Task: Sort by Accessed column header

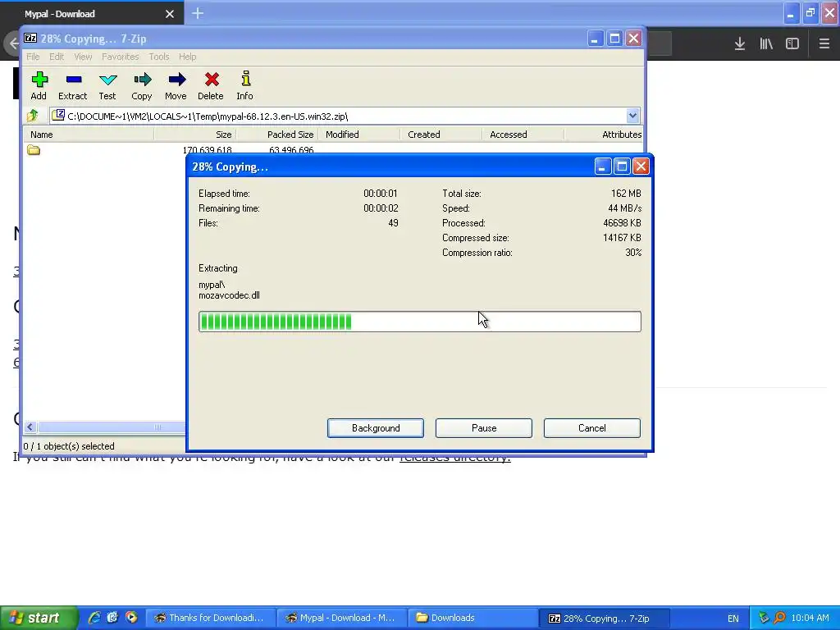Action: coord(523,135)
